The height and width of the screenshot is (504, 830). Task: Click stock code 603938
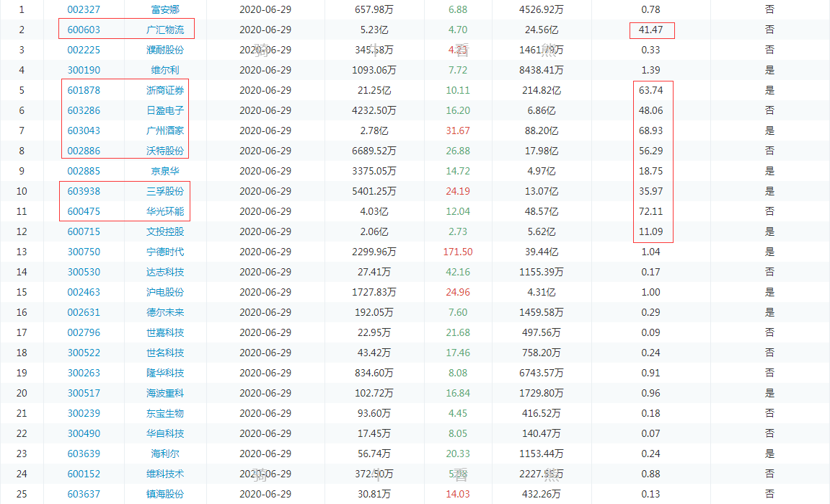(x=84, y=191)
